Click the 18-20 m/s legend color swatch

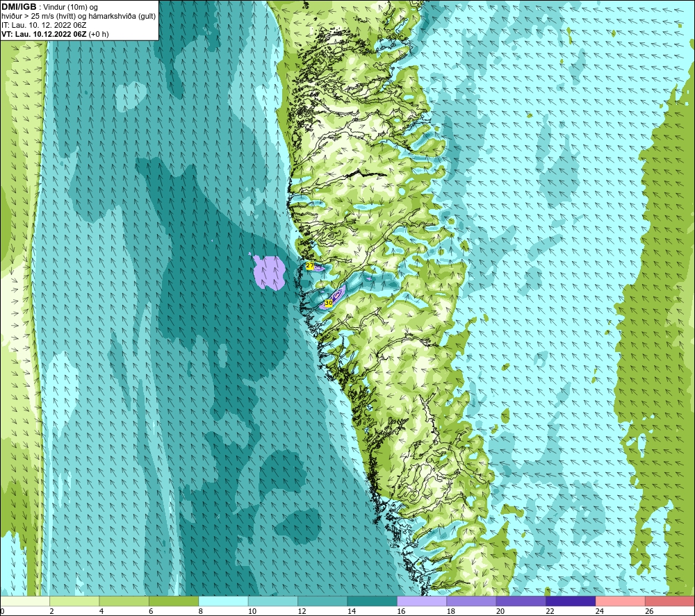472,601
